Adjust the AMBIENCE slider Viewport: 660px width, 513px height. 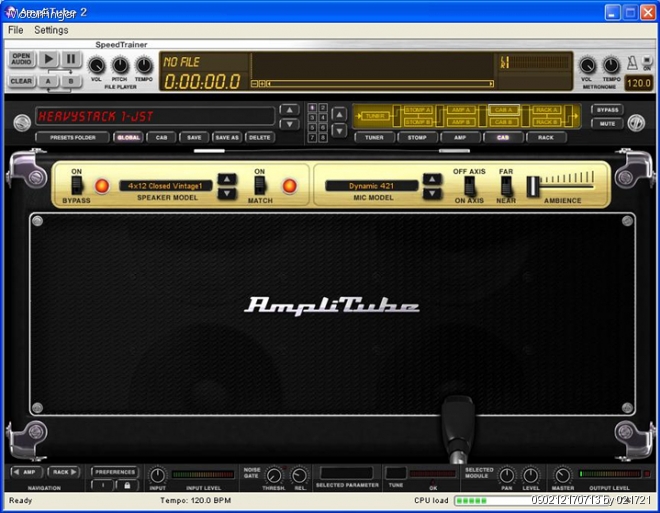pyautogui.click(x=534, y=186)
